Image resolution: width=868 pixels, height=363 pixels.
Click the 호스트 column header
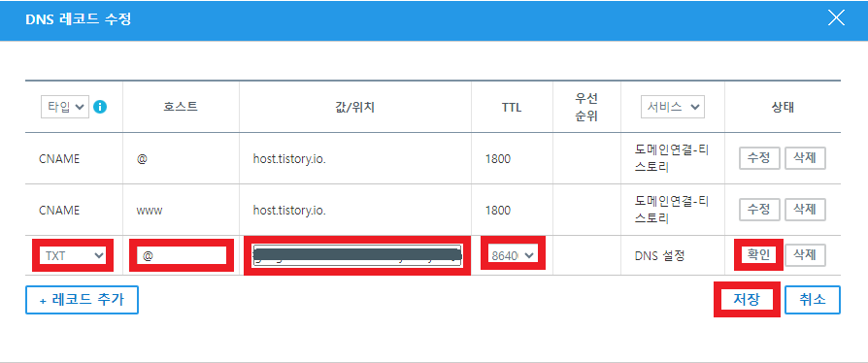[181, 108]
